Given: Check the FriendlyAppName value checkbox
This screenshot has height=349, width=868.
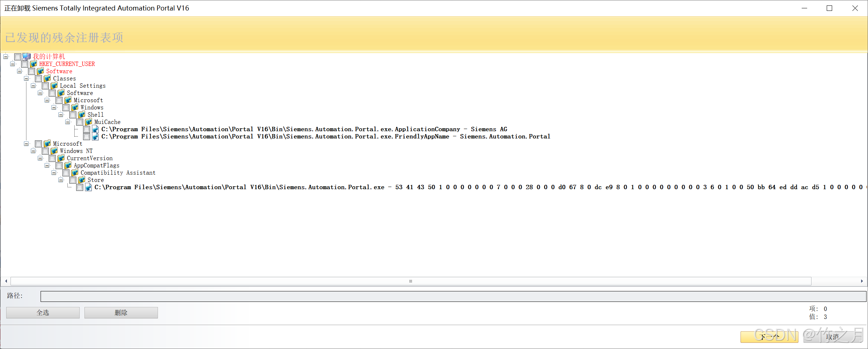Looking at the screenshot, I should pyautogui.click(x=87, y=137).
